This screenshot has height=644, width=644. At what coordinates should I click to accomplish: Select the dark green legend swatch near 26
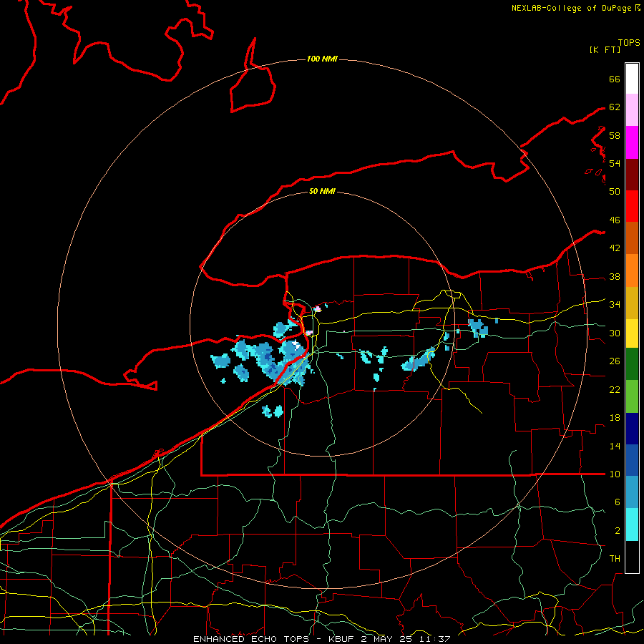[x=632, y=364]
